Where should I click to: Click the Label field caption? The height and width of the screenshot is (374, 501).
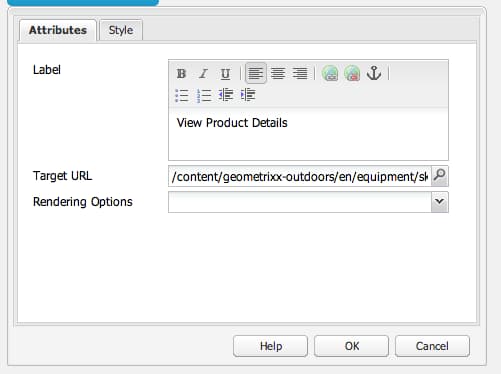point(47,70)
